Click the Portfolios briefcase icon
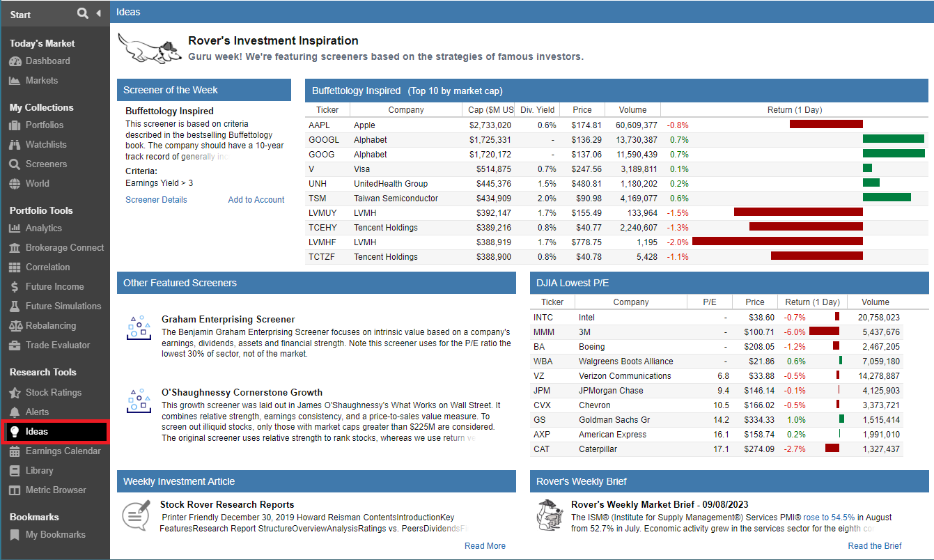934x560 pixels. point(15,125)
